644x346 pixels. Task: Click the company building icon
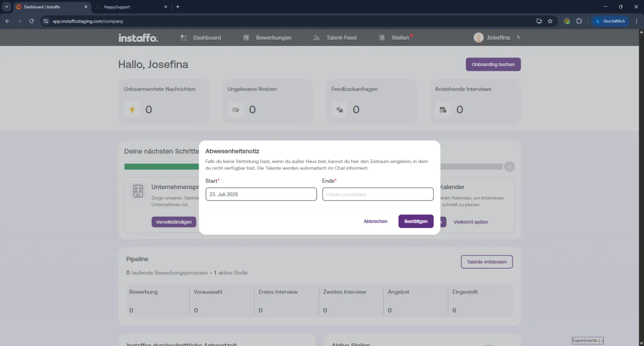click(138, 191)
